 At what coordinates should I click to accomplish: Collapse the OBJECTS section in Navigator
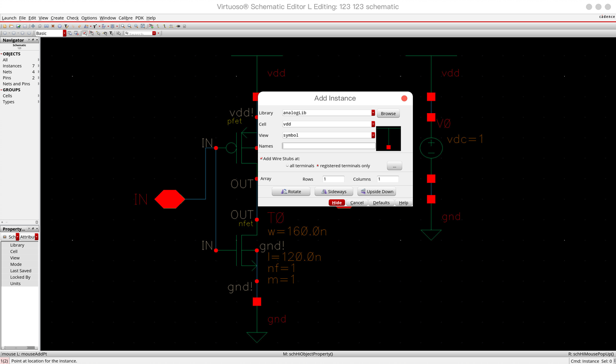tap(1, 54)
